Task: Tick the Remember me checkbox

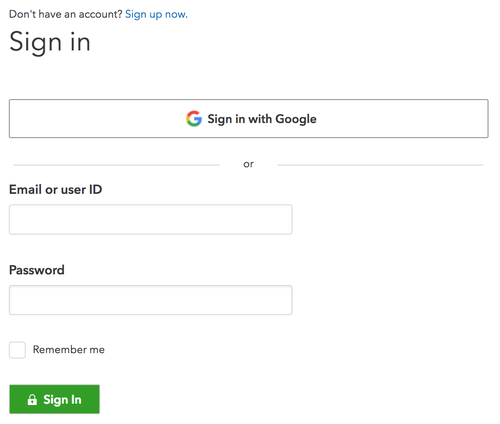Action: click(17, 350)
